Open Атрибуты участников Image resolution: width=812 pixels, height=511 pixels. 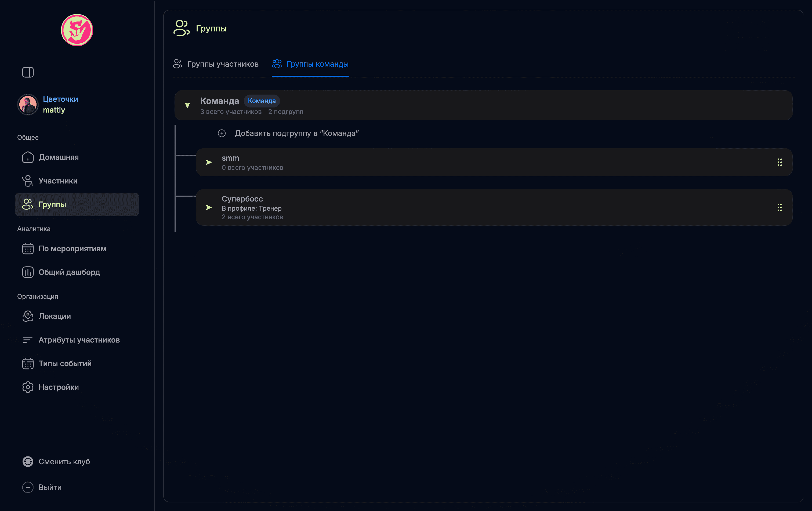pos(79,340)
